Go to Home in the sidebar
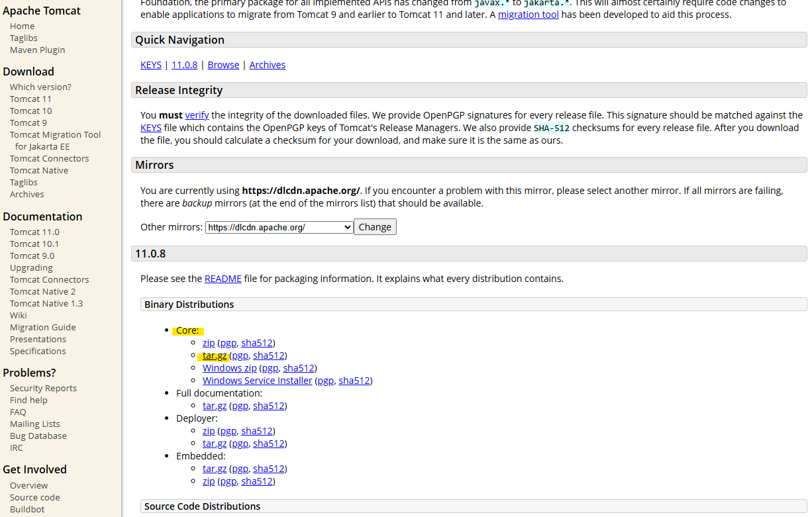812x517 pixels. point(22,26)
